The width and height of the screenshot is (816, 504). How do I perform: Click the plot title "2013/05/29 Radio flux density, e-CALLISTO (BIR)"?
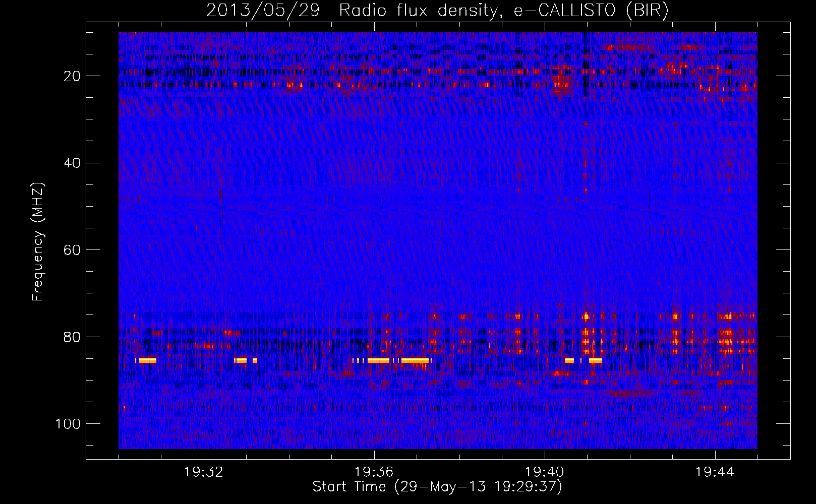437,10
